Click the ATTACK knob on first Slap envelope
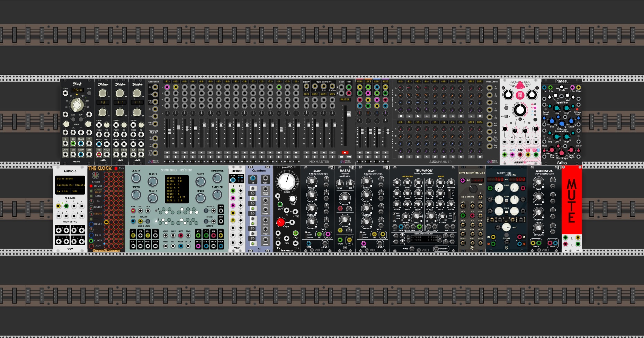 click(312, 181)
